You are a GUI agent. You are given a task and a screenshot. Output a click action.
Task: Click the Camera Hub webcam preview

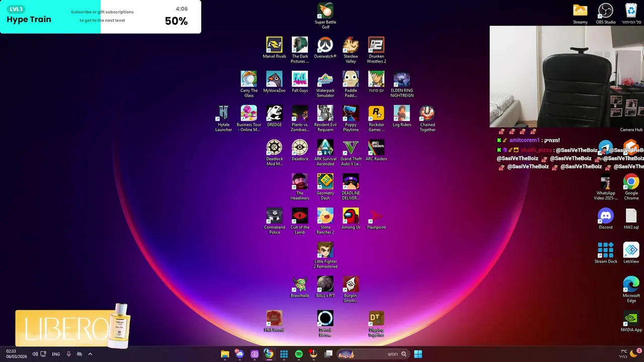[x=567, y=77]
